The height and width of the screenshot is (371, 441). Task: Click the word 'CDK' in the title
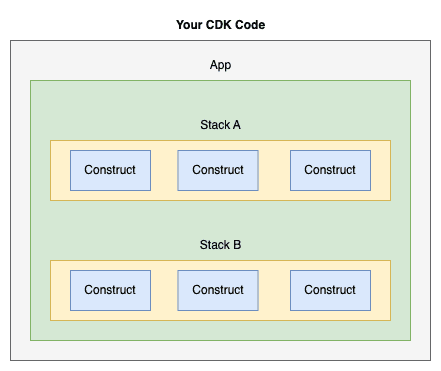pyautogui.click(x=219, y=25)
